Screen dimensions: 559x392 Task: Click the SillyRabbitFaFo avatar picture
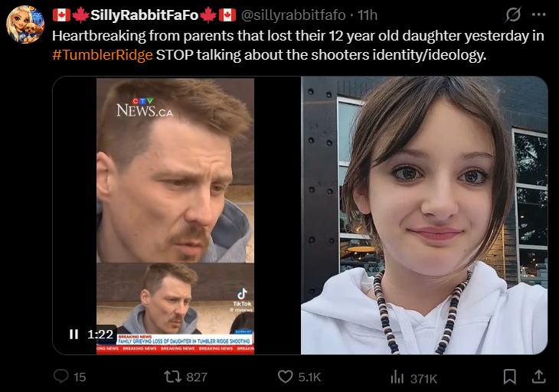click(25, 24)
